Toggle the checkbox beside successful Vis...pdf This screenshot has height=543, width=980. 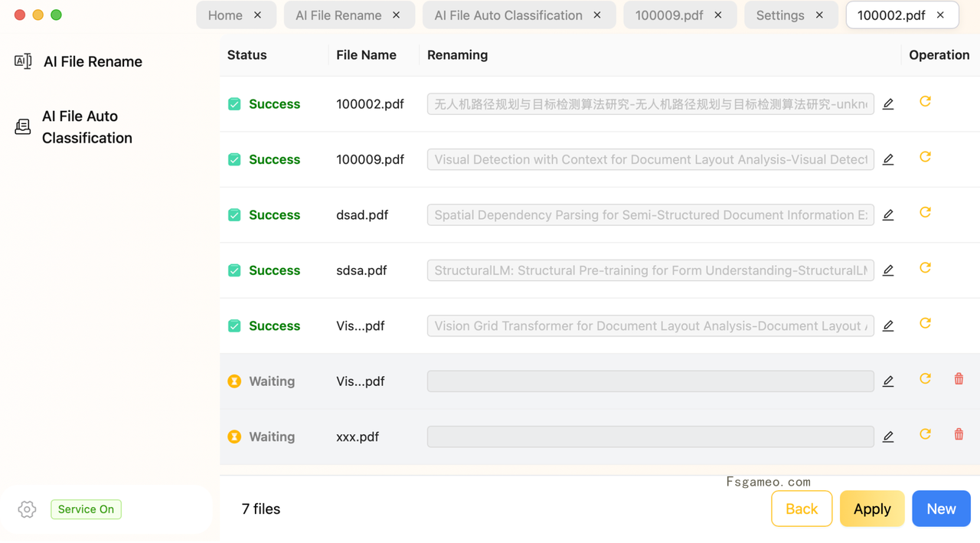point(234,326)
